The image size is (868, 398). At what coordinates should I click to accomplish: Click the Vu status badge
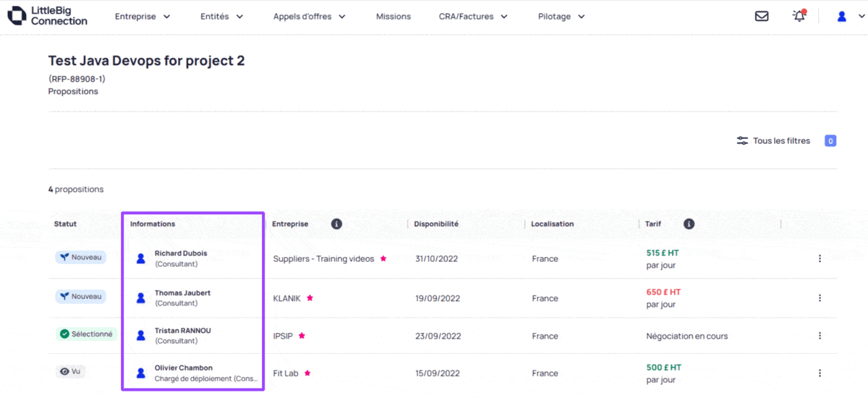[70, 371]
